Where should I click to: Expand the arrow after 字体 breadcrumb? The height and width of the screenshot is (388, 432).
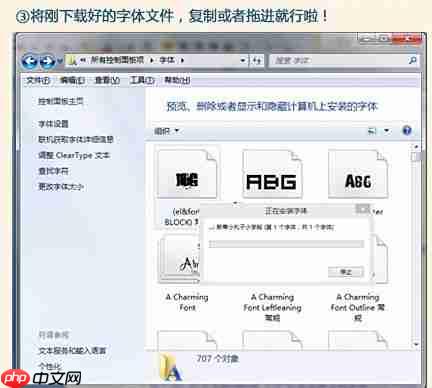(x=182, y=60)
